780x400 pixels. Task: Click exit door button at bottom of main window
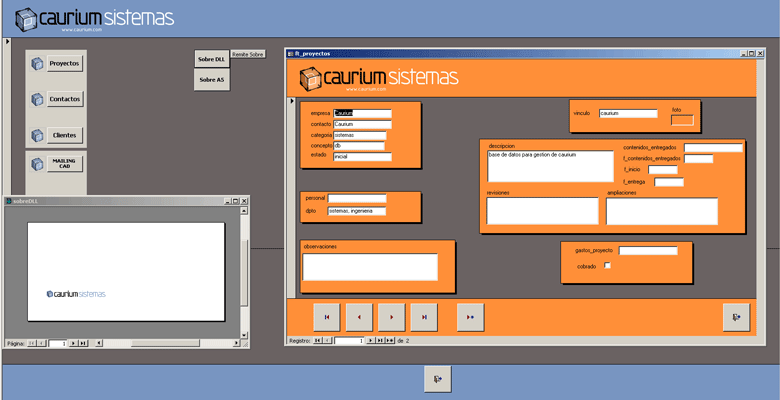point(439,378)
